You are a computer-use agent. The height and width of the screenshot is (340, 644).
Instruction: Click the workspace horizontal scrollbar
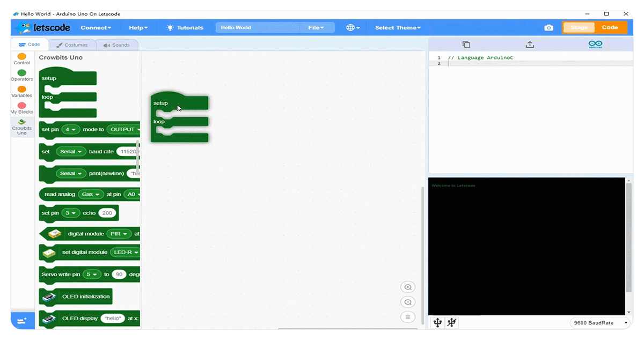tap(349, 329)
